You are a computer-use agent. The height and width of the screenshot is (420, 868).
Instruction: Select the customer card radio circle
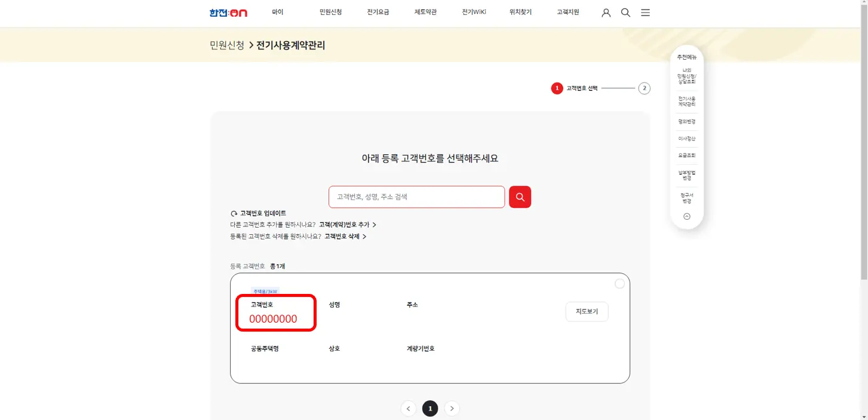click(619, 283)
